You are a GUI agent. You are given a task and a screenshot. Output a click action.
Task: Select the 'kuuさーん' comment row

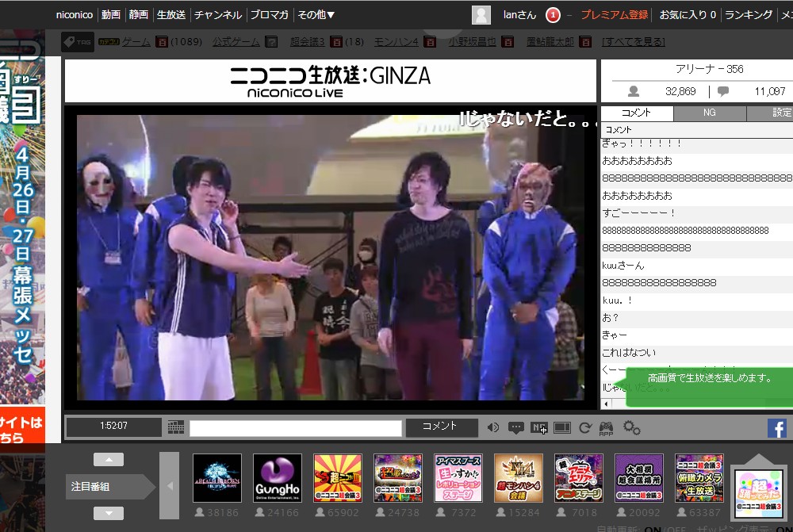coord(697,266)
